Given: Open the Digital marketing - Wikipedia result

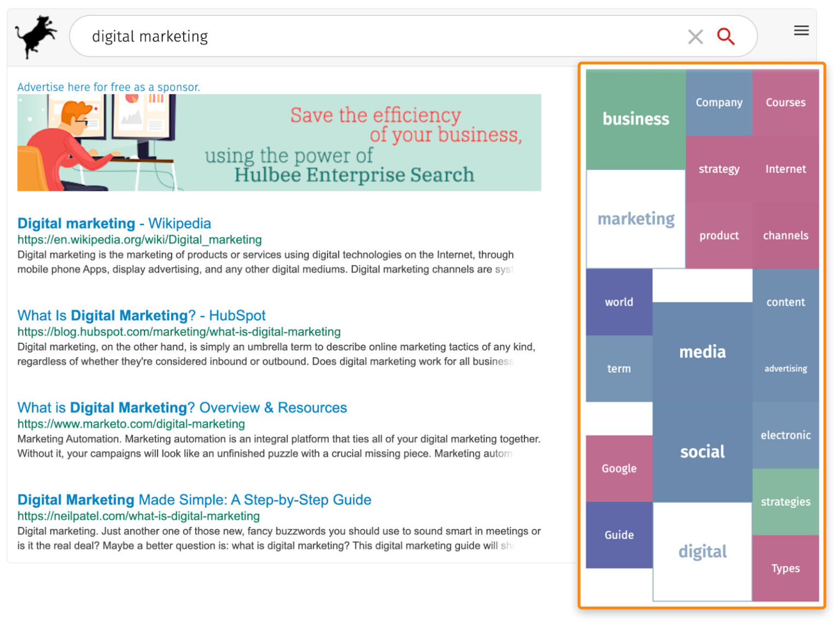Looking at the screenshot, I should pos(114,224).
